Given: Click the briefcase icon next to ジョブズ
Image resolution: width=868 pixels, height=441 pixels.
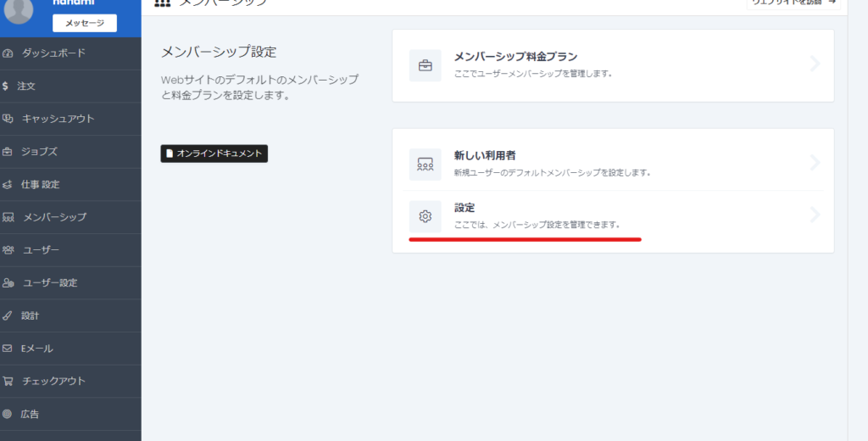Looking at the screenshot, I should (8, 152).
